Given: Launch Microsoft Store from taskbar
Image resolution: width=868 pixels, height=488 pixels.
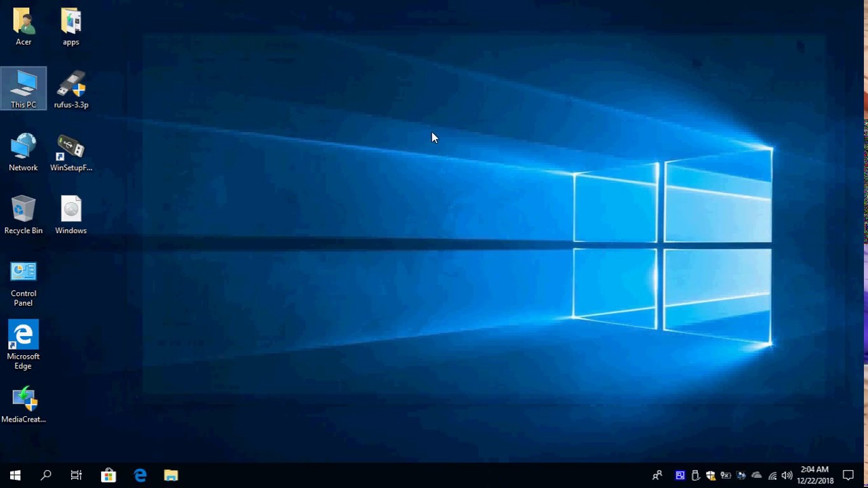Looking at the screenshot, I should point(108,475).
